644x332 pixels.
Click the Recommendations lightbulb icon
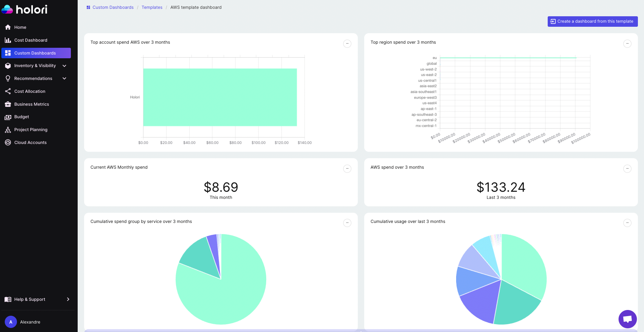click(8, 79)
